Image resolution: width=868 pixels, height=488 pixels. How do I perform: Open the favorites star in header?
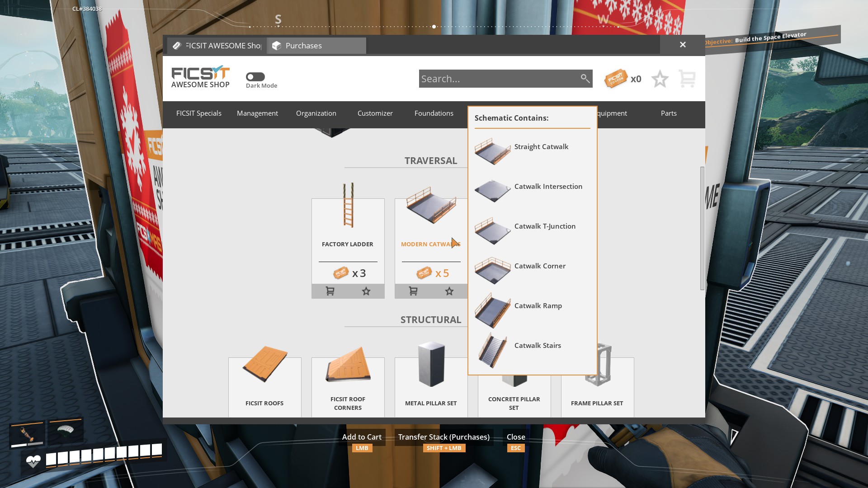[x=660, y=79]
